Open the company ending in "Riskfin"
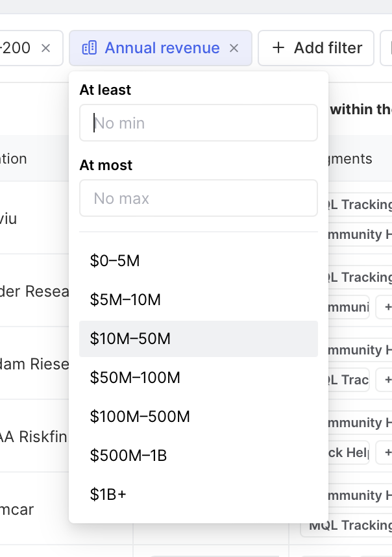 (34, 436)
